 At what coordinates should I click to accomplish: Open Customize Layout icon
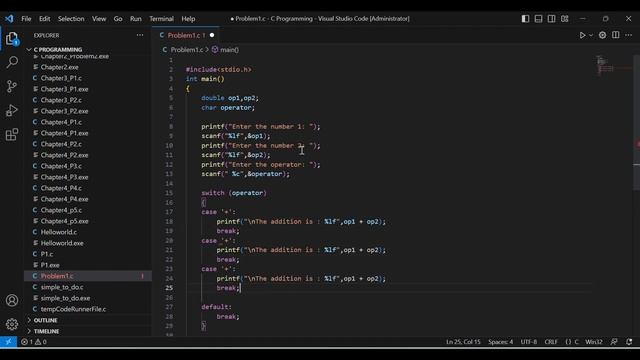[x=564, y=19]
